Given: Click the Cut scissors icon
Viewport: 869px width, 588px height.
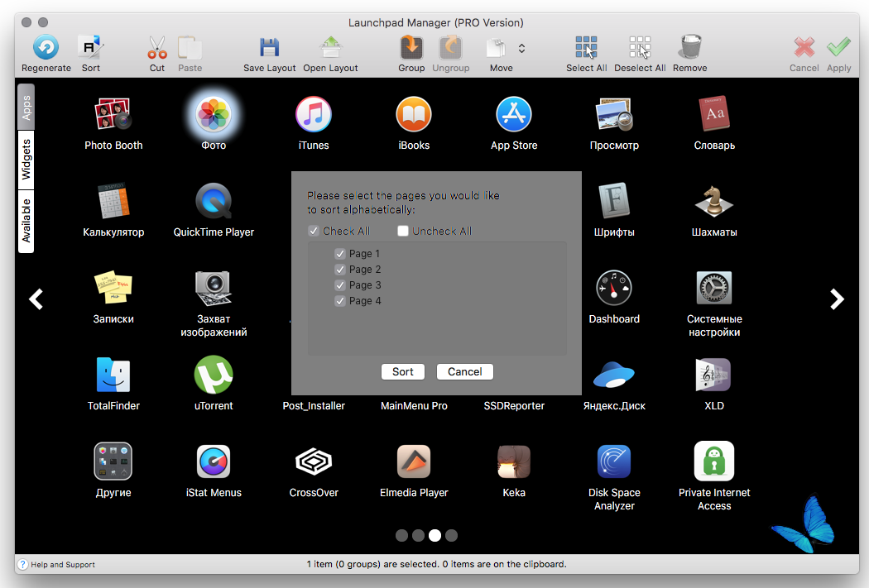Looking at the screenshot, I should (x=157, y=48).
